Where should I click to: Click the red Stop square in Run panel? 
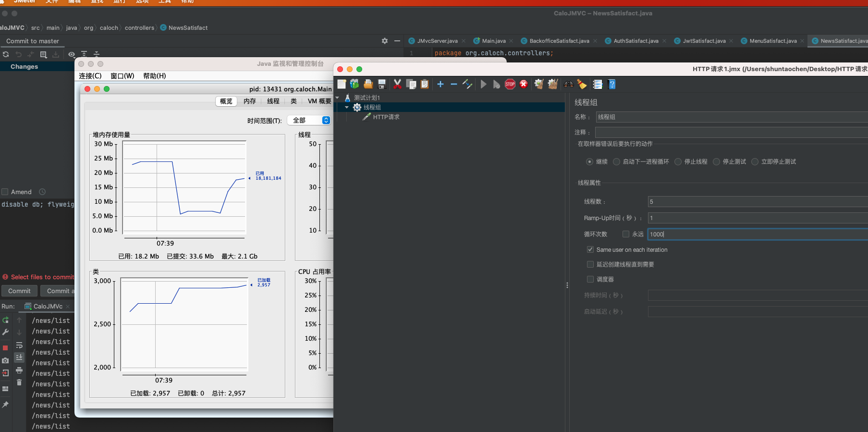point(5,348)
